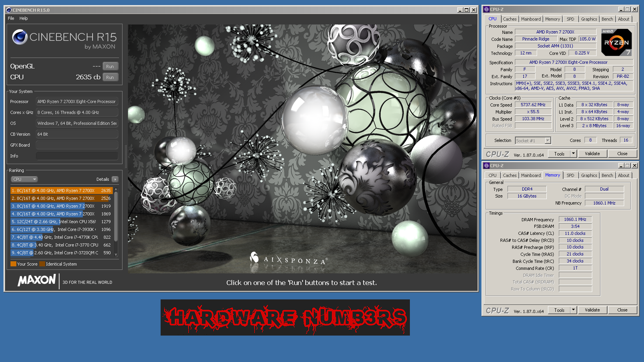Open SPD tab in top CPU-Z window
Screen dimensions: 644x362
[570, 19]
